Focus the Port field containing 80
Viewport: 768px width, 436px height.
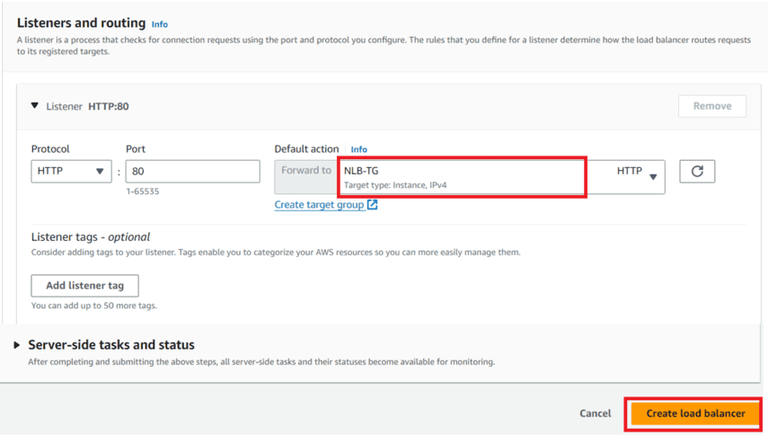pyautogui.click(x=192, y=171)
